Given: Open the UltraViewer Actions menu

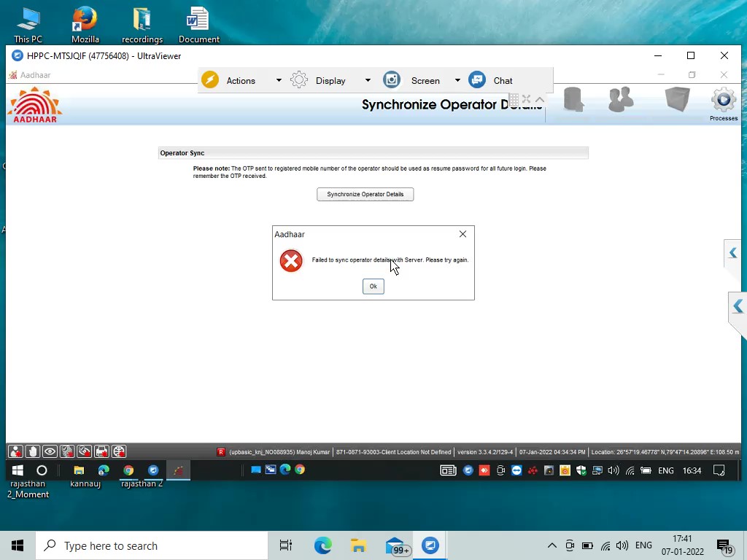Looking at the screenshot, I should click(x=241, y=80).
